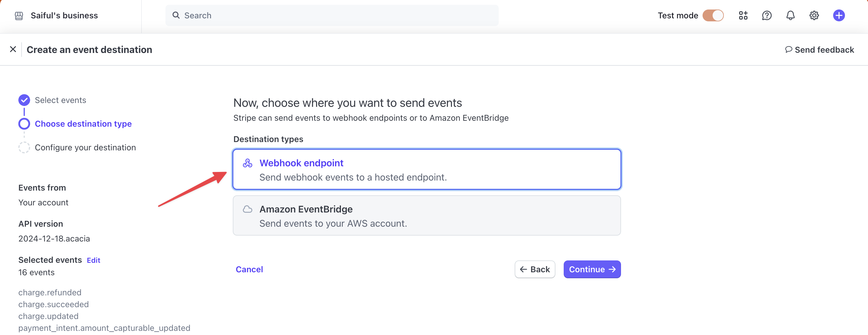Click the Continue button

(592, 269)
